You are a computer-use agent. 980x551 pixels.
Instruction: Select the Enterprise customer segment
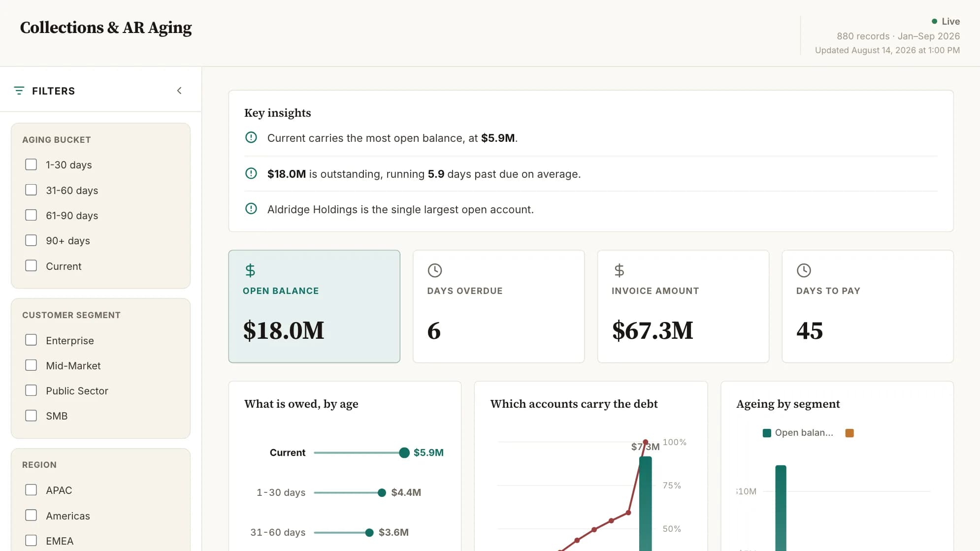click(x=31, y=340)
